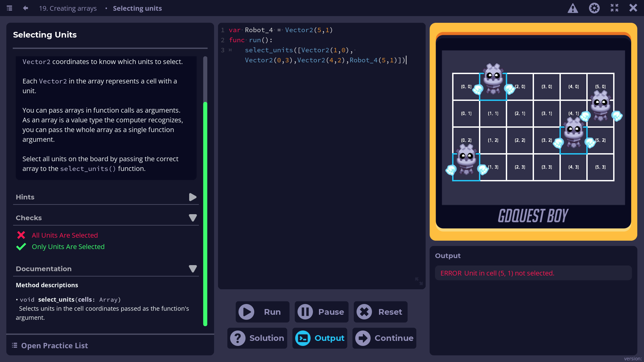Expand the Hints section
Viewport: 644px width, 362px height.
(193, 197)
